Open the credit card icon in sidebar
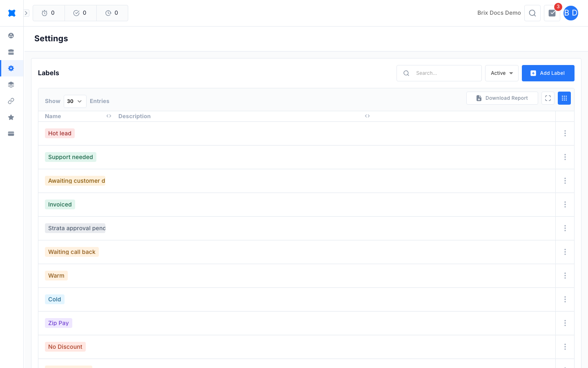The height and width of the screenshot is (368, 588). point(11,134)
